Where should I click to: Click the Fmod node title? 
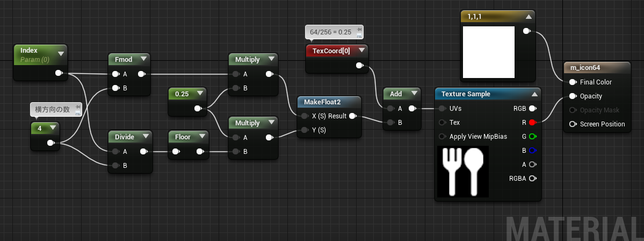(124, 59)
